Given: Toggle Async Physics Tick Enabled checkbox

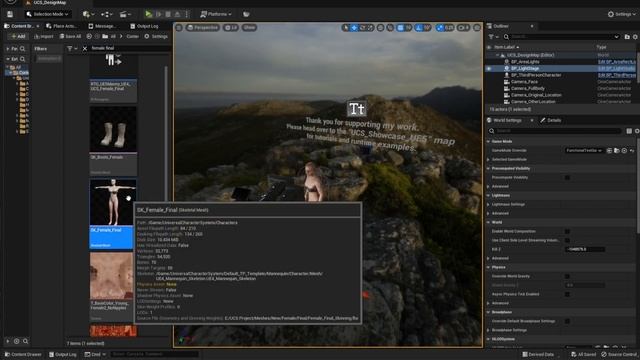Looking at the screenshot, I should coord(567,294).
